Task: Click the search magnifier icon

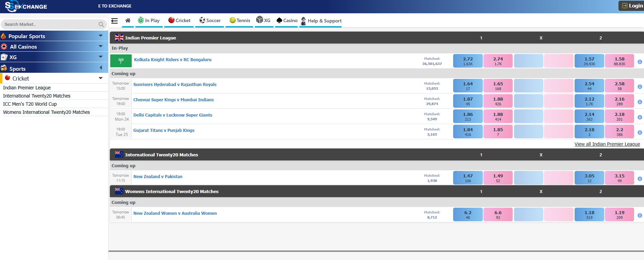Action: coord(101,24)
